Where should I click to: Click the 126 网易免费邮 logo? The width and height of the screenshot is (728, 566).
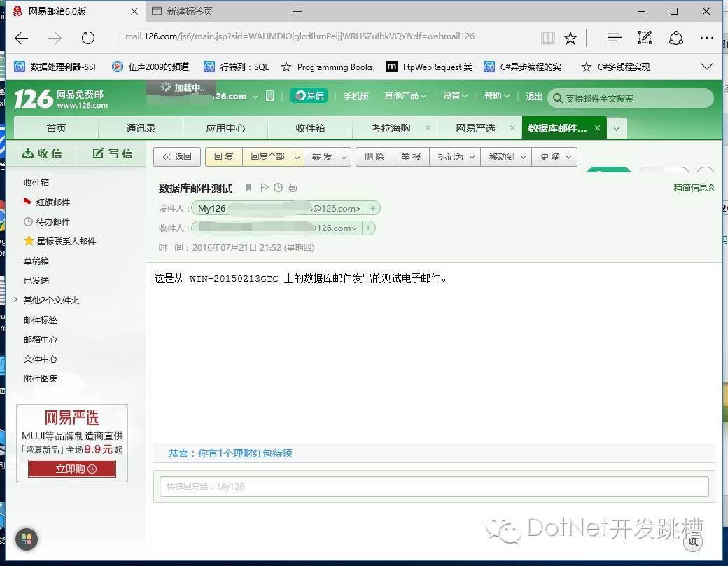[61, 99]
